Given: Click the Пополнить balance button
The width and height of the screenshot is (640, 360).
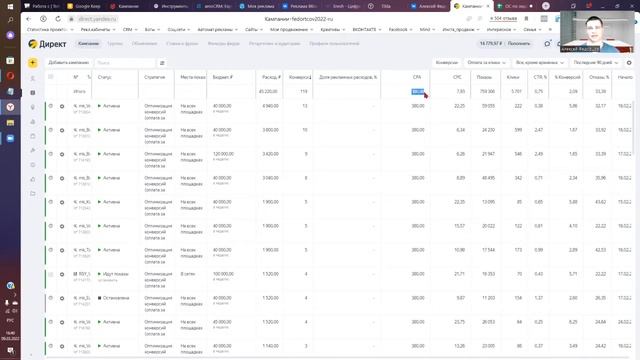Looking at the screenshot, I should pos(519,43).
